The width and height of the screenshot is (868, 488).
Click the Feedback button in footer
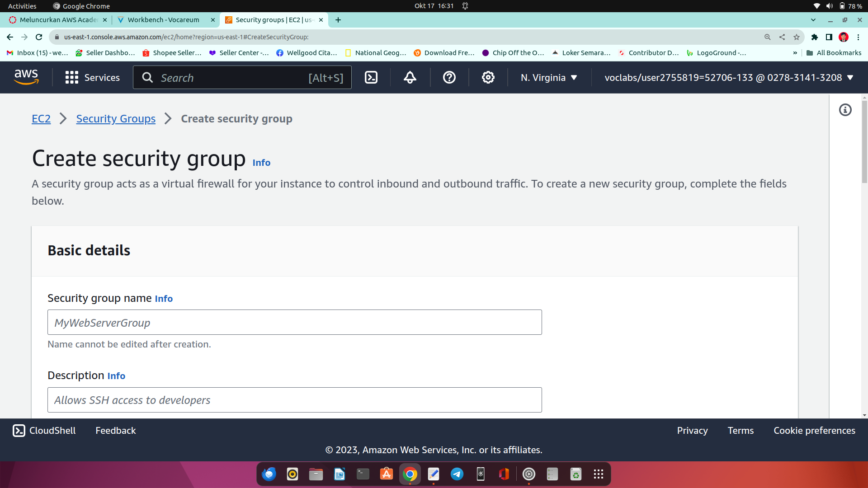[115, 430]
